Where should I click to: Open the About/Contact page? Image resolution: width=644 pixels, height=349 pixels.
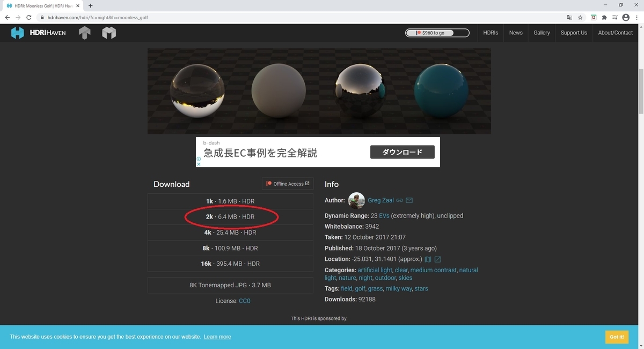point(615,33)
